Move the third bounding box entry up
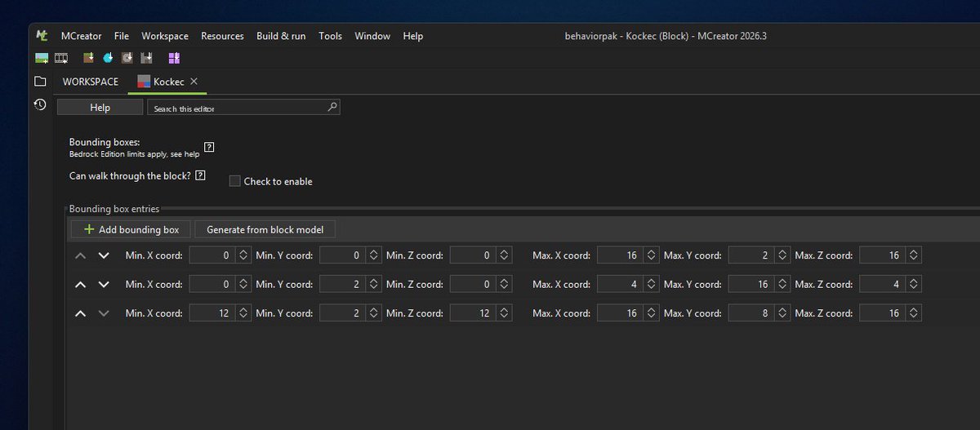980x430 pixels. point(80,313)
